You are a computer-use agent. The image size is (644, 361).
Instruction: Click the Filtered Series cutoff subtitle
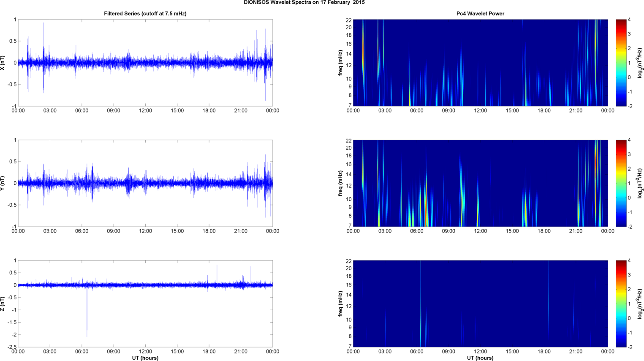(145, 14)
